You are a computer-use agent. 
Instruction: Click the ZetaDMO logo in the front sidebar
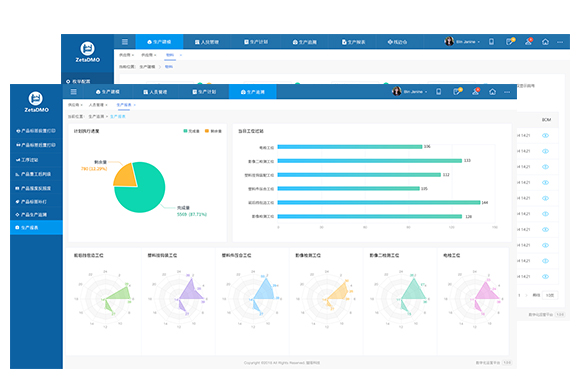click(x=36, y=102)
